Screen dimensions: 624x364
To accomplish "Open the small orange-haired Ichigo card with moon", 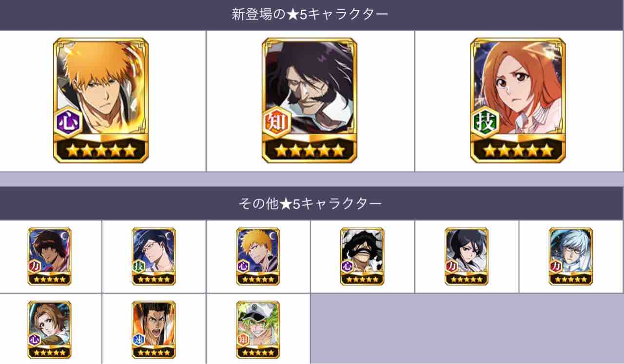I will pos(258,256).
